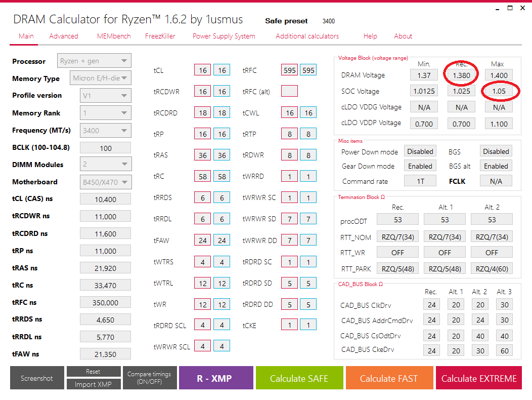
Task: Expand the Memory Type dropdown
Action: pyautogui.click(x=100, y=78)
